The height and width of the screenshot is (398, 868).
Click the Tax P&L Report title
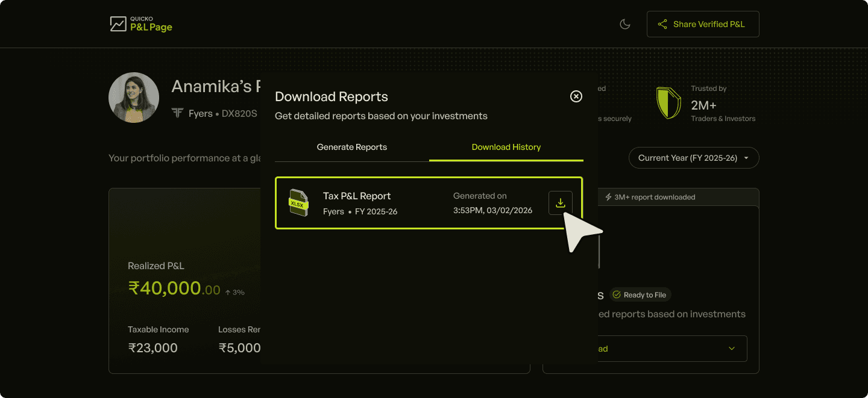(x=357, y=196)
